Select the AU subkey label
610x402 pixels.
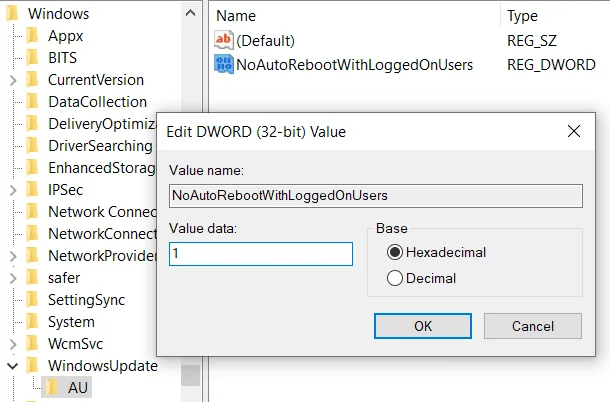pos(77,388)
